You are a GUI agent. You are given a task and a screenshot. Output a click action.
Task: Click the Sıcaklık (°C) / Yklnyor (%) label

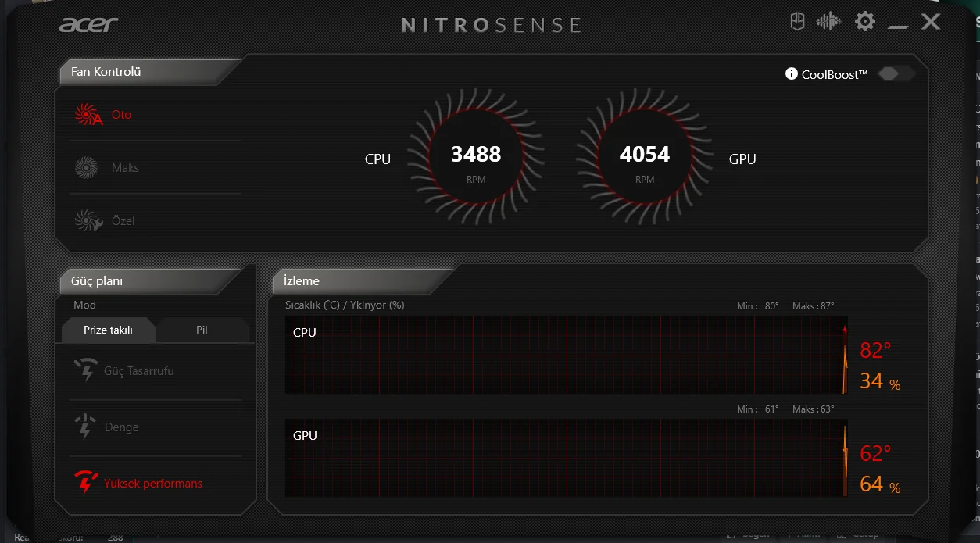tap(345, 305)
